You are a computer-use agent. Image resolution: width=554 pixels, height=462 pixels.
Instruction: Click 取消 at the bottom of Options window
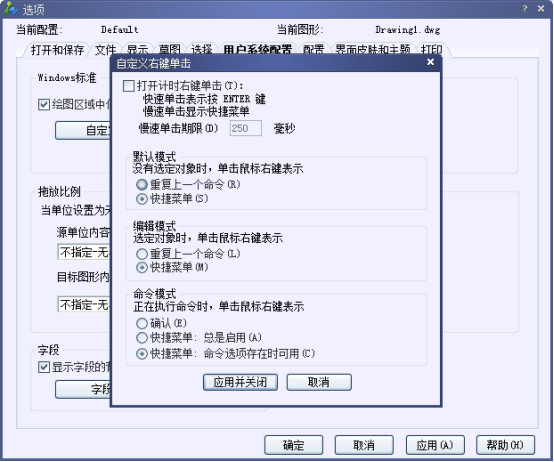point(364,445)
